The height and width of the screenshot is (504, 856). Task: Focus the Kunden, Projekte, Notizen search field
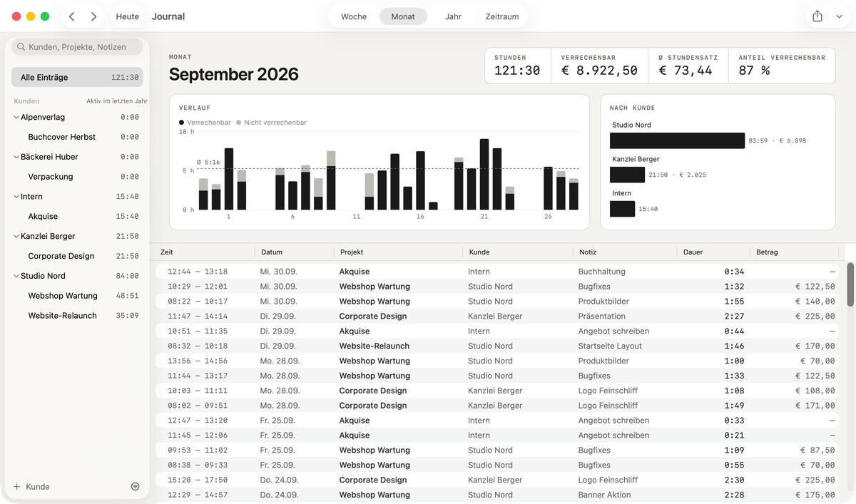[77, 47]
